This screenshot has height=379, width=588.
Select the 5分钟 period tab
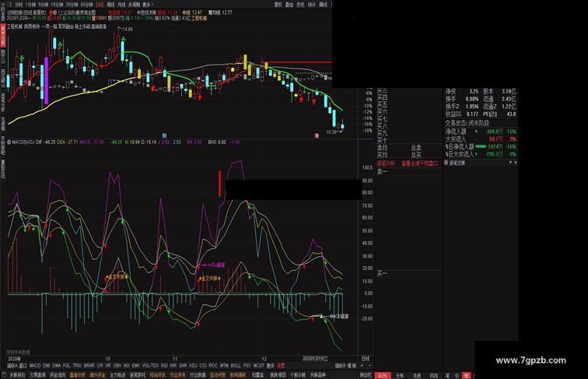coord(44,5)
